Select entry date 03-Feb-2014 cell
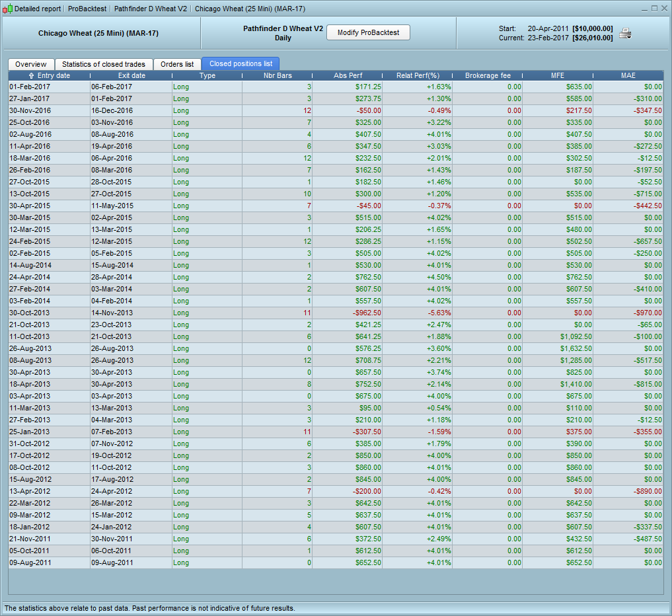672x616 pixels. [x=50, y=301]
